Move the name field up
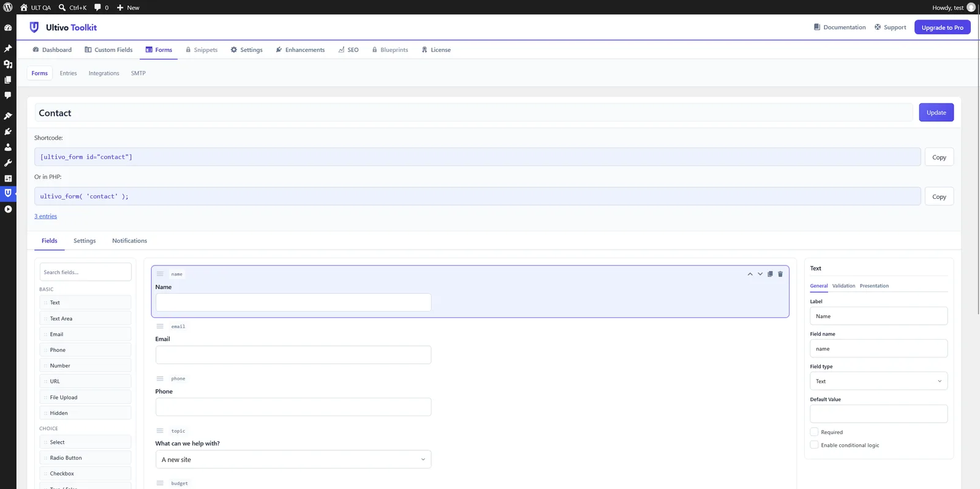This screenshot has height=489, width=980. [750, 274]
